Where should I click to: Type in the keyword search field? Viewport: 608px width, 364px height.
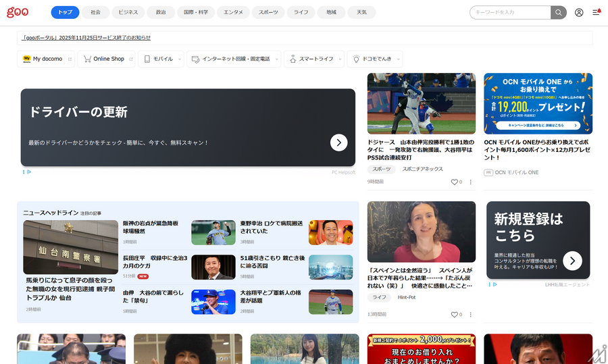coord(510,12)
